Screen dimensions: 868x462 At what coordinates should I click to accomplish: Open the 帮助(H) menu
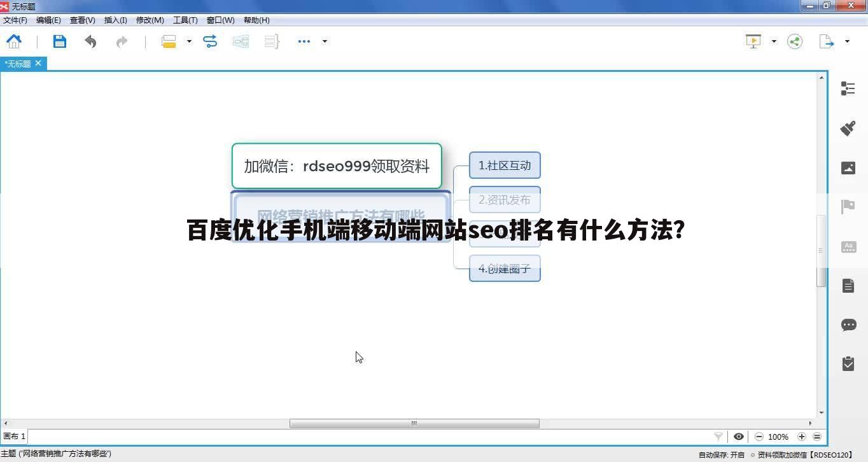[256, 20]
